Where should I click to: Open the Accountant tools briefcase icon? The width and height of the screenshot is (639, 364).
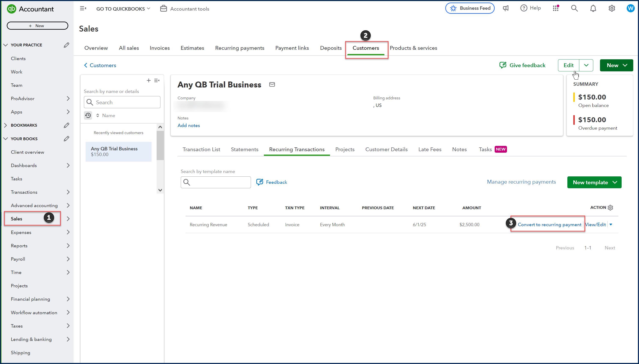[x=164, y=8]
